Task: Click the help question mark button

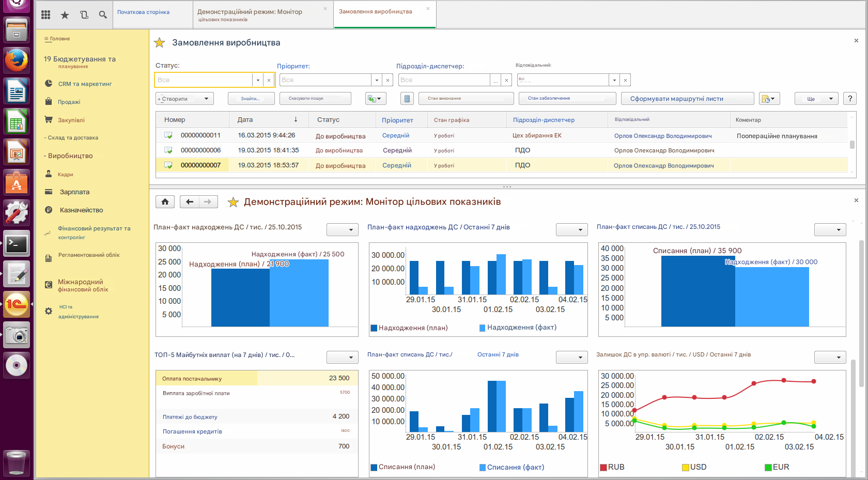Action: [x=849, y=99]
